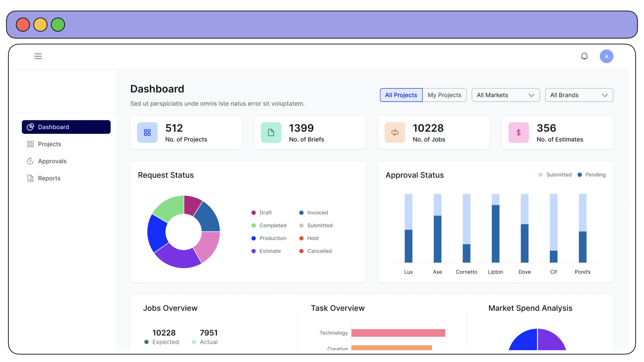The image size is (644, 362).
Task: Toggle Estimate in the Request Status legend
Action: click(266, 251)
